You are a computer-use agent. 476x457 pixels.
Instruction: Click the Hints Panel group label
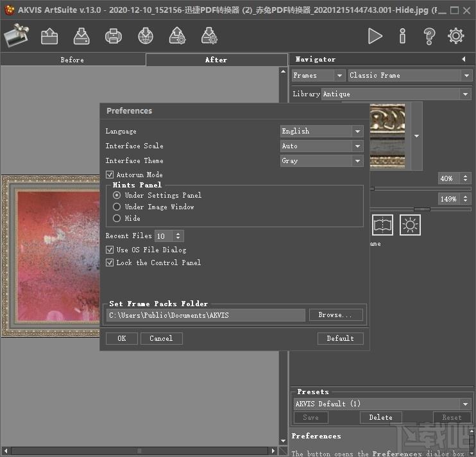pos(137,185)
